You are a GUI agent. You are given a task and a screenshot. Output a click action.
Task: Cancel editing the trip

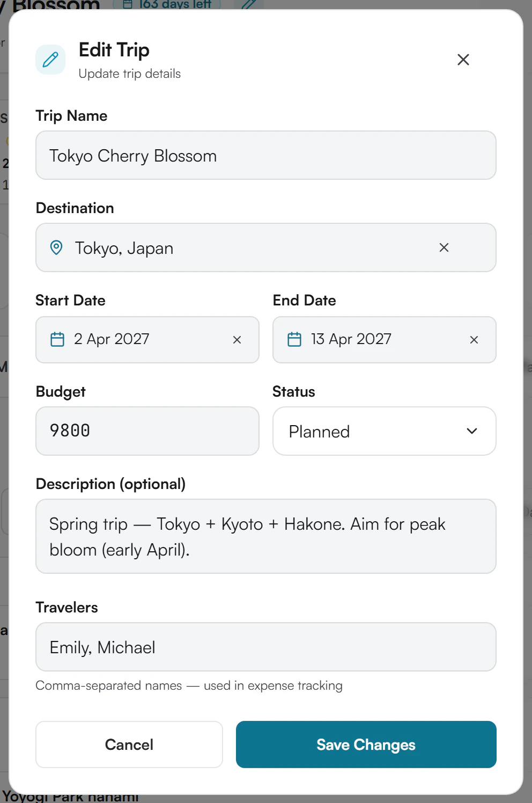[x=129, y=744]
